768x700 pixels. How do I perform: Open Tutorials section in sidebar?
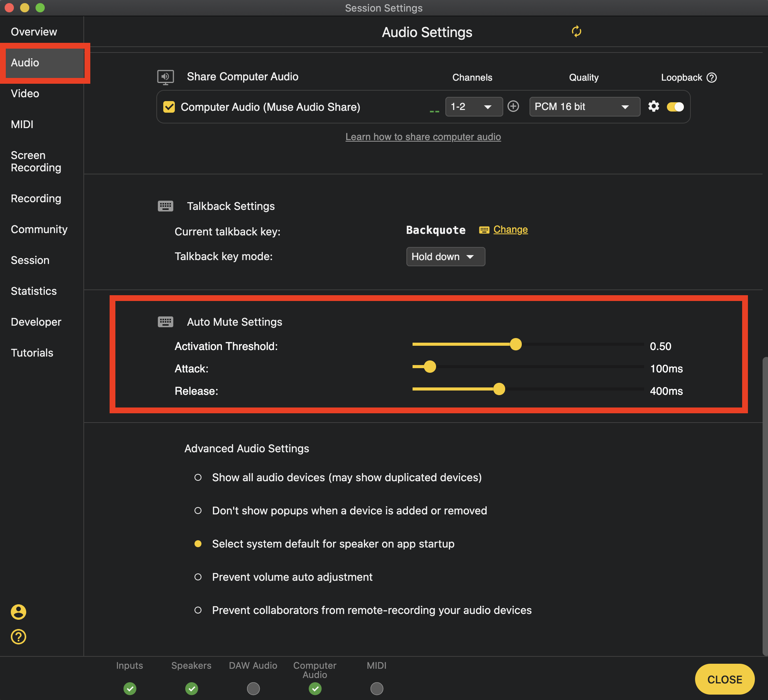[32, 353]
